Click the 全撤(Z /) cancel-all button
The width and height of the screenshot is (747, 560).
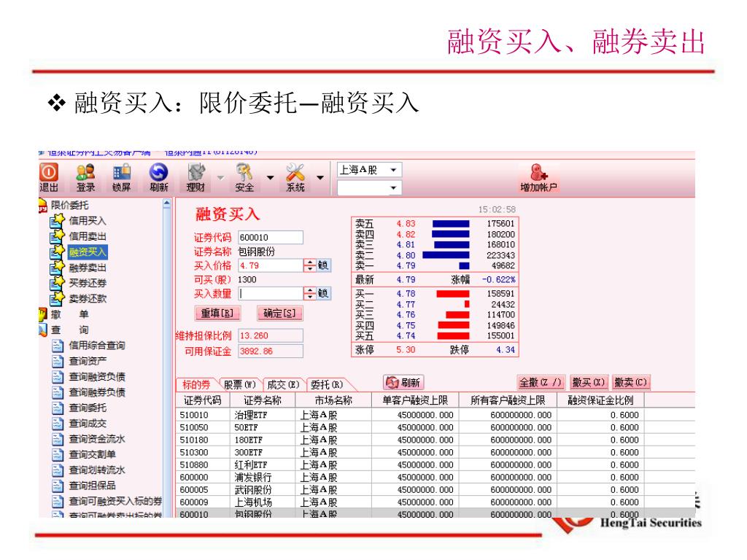tap(541, 382)
